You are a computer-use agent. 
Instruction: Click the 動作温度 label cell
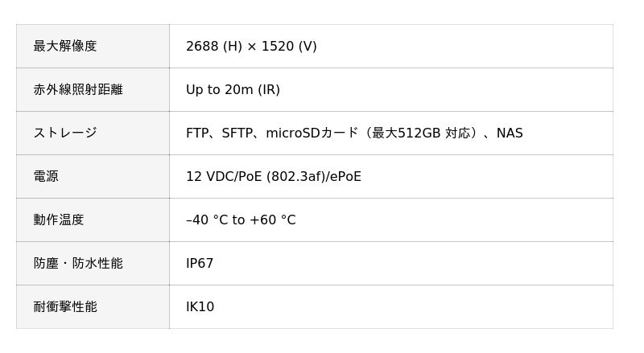tap(93, 220)
